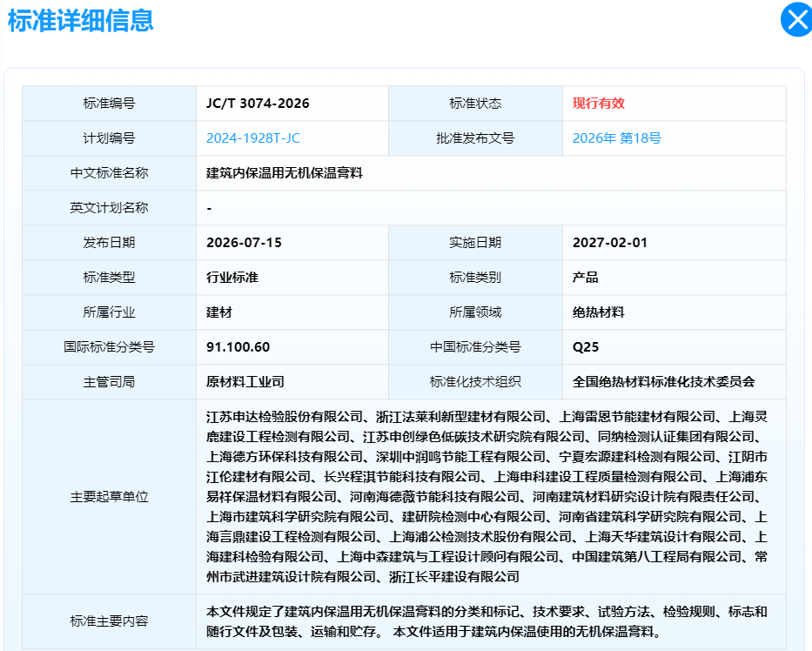Click the 标准编号 label cell
This screenshot has height=651, width=812.
pos(110,104)
